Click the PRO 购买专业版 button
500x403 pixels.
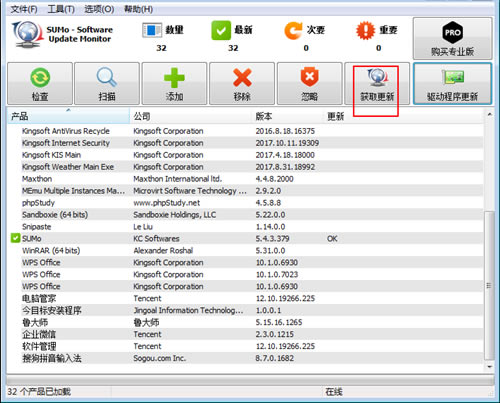(453, 38)
